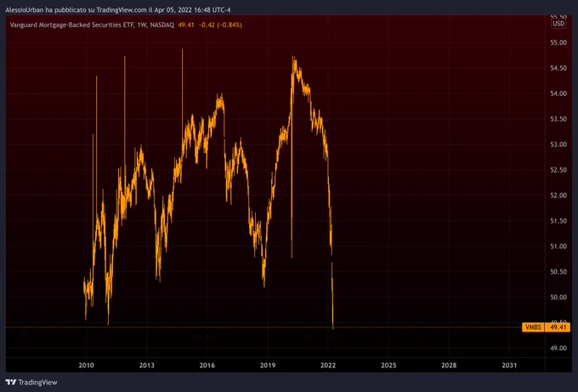Click the 53.00 price axis label
578x392 pixels.
coord(558,145)
